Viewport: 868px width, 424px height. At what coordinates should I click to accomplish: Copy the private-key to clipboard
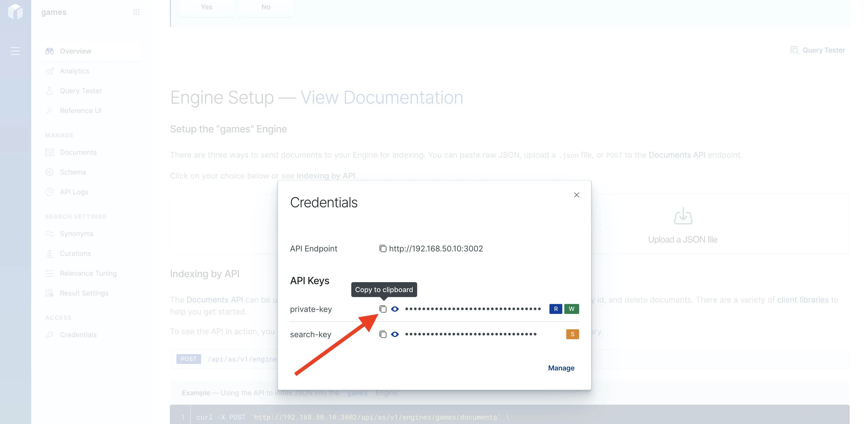click(x=383, y=309)
